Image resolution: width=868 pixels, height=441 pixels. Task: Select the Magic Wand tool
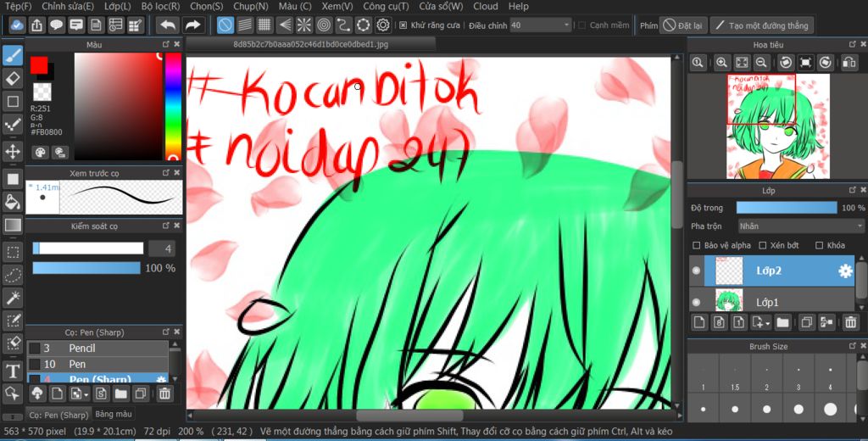pyautogui.click(x=13, y=299)
